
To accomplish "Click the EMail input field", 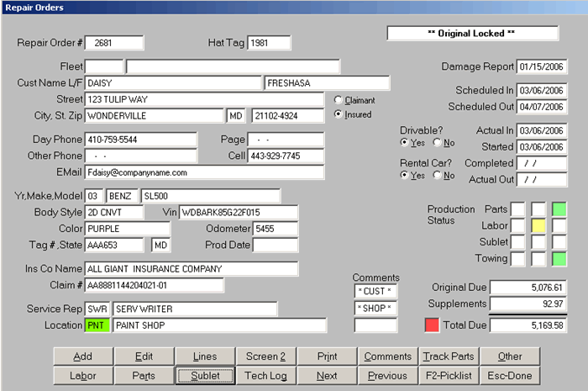I will click(204, 172).
